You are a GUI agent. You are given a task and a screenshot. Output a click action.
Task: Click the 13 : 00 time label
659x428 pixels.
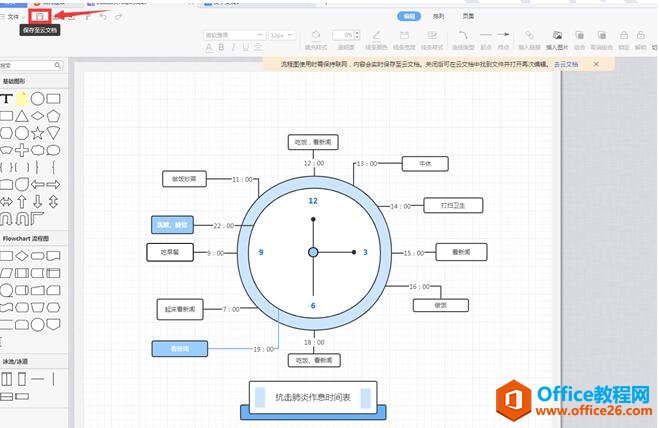point(367,164)
